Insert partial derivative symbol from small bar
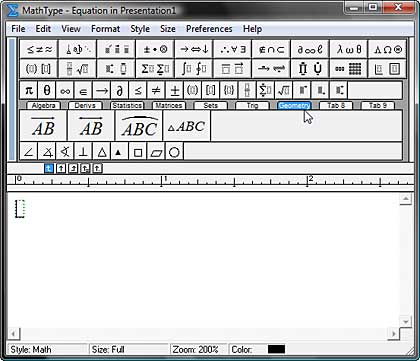 pyautogui.click(x=119, y=90)
